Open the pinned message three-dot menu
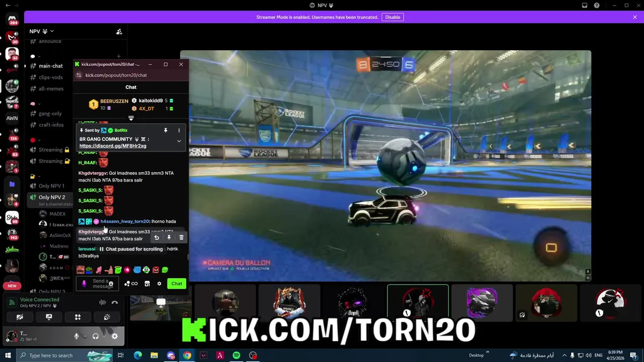 pos(179,130)
